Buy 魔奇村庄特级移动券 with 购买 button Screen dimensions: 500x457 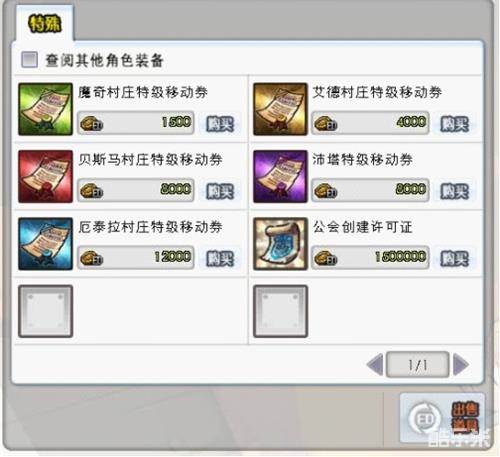[x=220, y=124]
